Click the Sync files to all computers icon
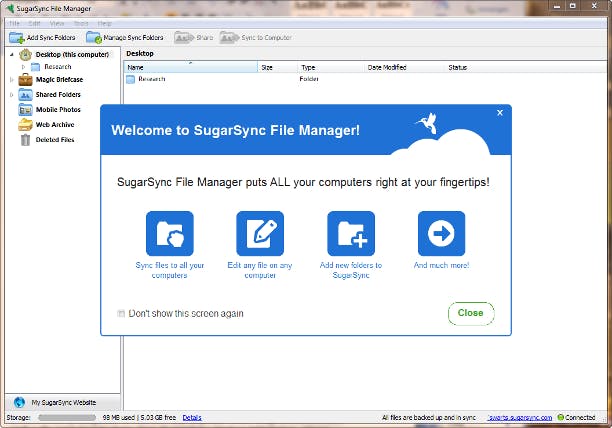Viewport: 612px width, 428px height. (170, 233)
